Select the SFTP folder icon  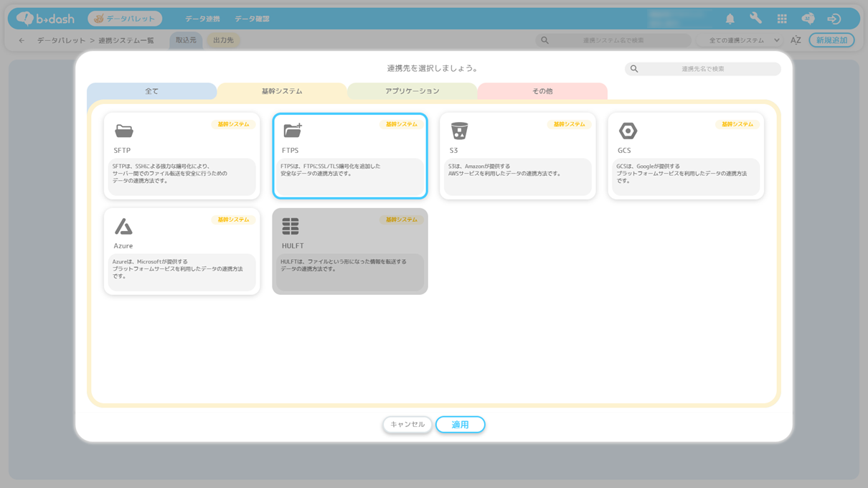[124, 131]
